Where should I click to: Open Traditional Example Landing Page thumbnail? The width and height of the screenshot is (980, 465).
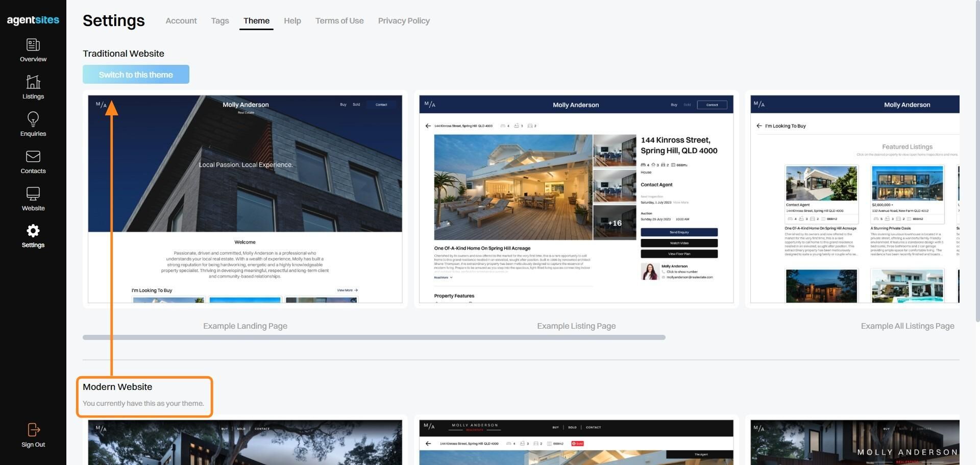245,199
